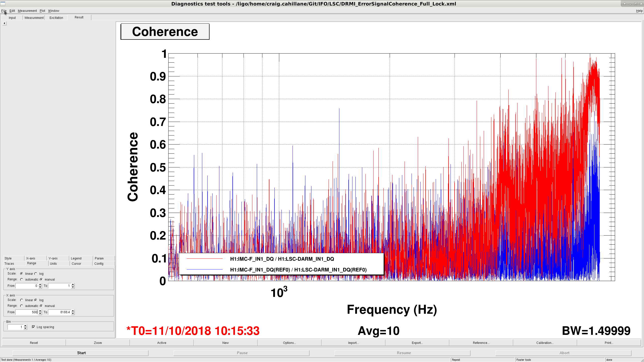Increase the Y axis To value stepper
The image size is (644, 362).
pos(73,285)
